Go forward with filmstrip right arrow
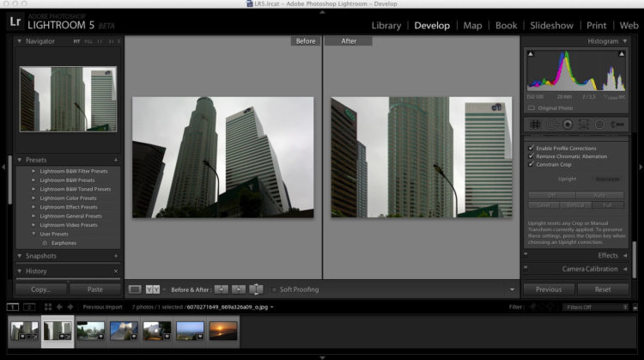The height and width of the screenshot is (360, 644). pyautogui.click(x=70, y=307)
